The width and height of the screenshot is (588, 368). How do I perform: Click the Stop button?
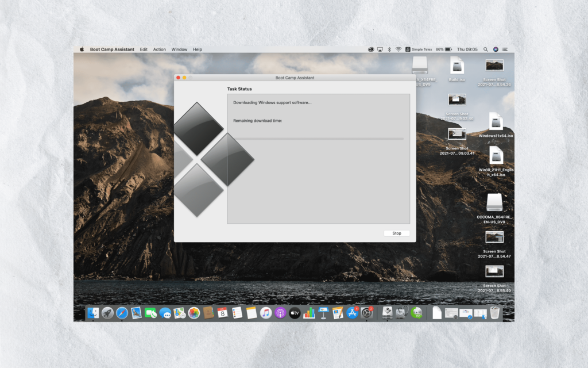[x=396, y=233]
